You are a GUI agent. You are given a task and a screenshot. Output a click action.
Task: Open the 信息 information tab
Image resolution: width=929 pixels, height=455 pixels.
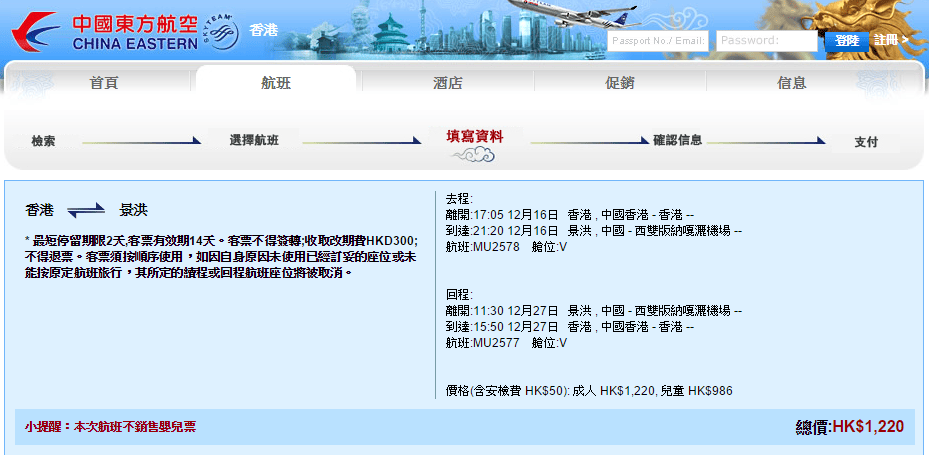[x=791, y=83]
